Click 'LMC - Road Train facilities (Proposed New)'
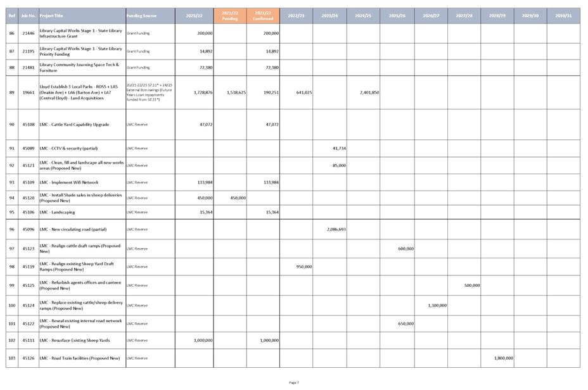 [79, 358]
